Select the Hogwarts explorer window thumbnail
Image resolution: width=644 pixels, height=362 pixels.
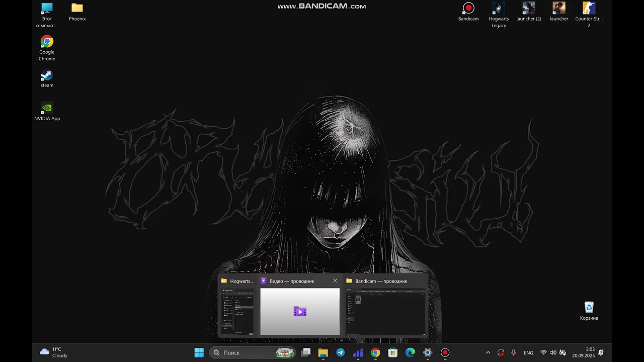(x=237, y=311)
